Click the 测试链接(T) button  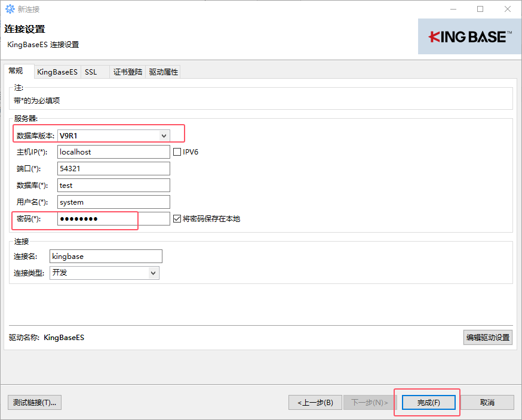tap(35, 402)
